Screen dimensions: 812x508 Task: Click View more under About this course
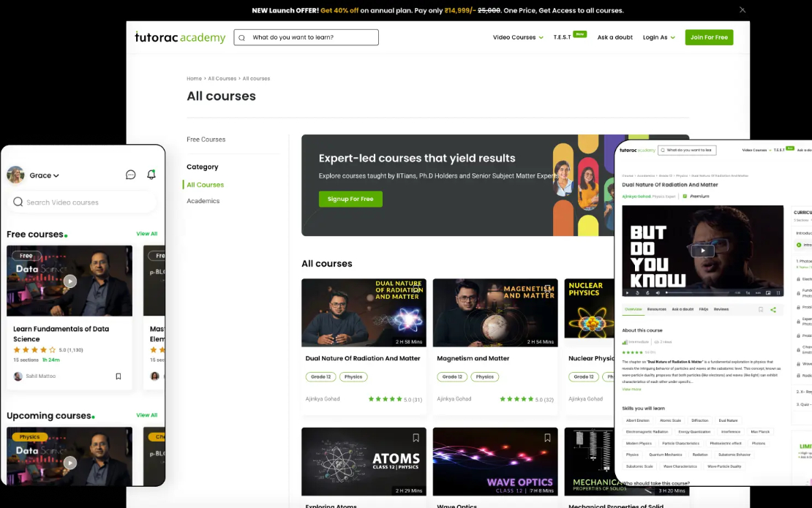(x=631, y=389)
